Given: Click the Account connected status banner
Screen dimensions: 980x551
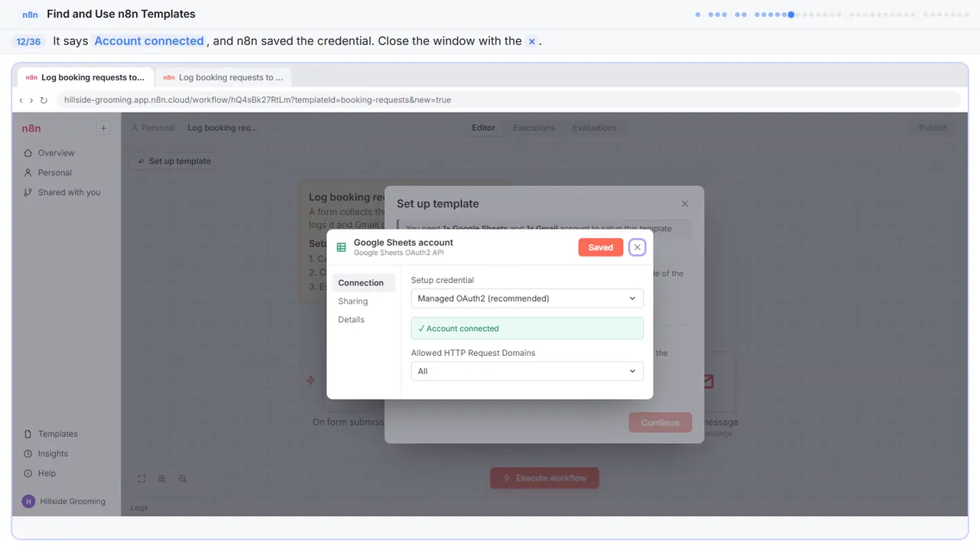Looking at the screenshot, I should (x=527, y=328).
